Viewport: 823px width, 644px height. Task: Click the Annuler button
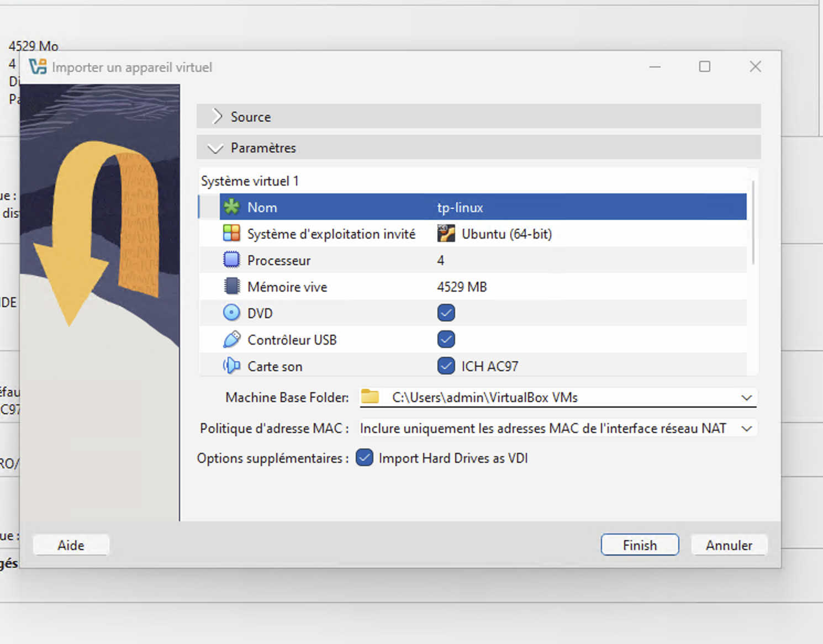click(x=729, y=545)
